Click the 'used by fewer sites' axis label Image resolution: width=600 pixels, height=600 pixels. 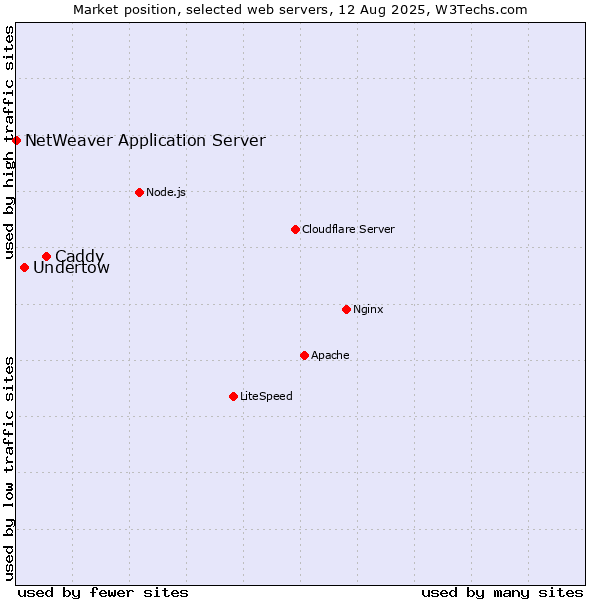point(103,593)
